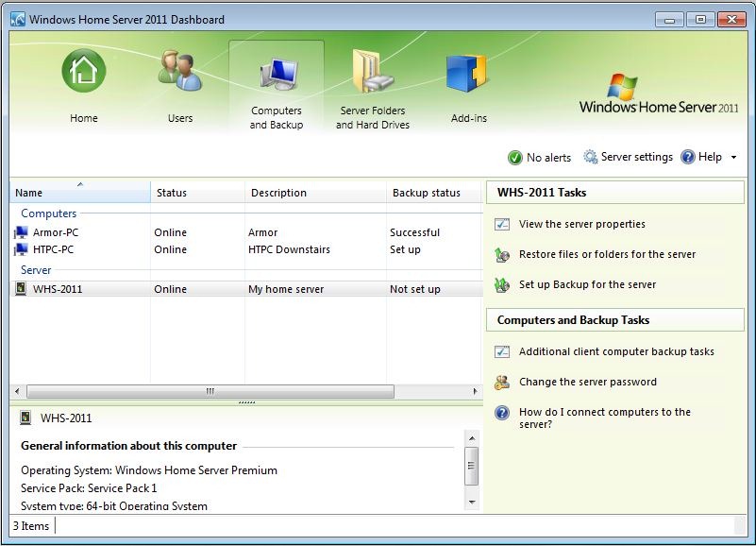Viewport: 756px width, 546px height.
Task: Collapse the Server group header
Action: [x=36, y=270]
